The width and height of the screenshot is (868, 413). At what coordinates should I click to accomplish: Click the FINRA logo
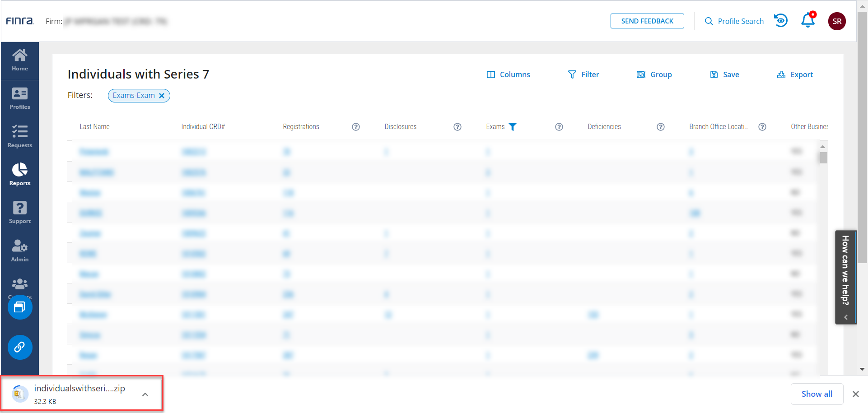[19, 21]
